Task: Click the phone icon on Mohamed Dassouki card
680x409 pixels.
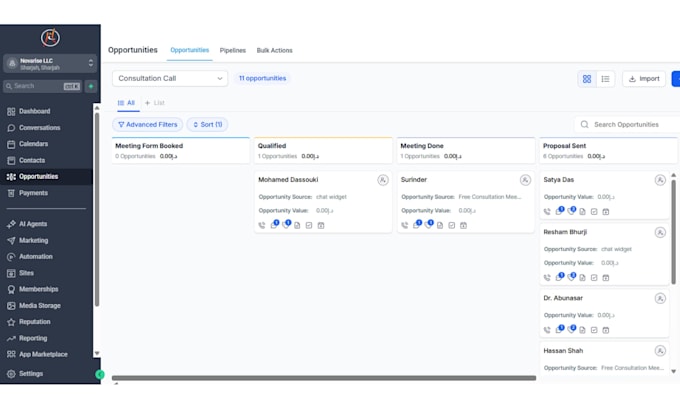Action: click(262, 226)
